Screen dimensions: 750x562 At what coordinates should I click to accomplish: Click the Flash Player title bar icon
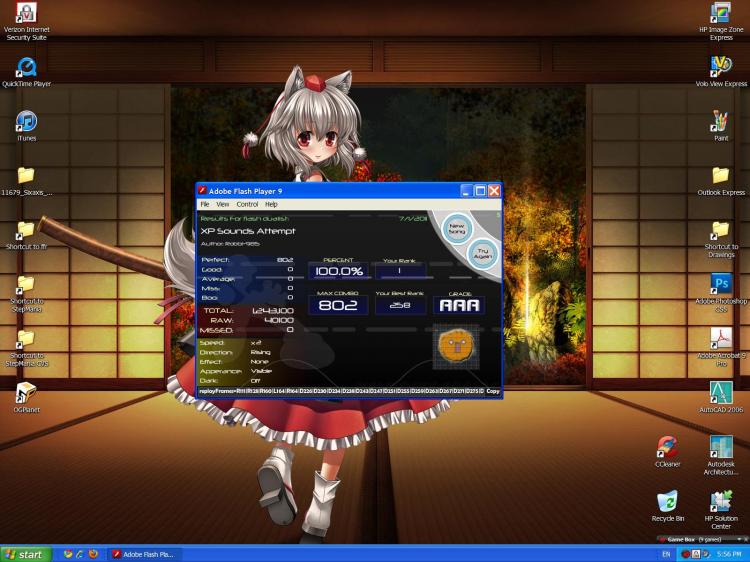point(202,190)
